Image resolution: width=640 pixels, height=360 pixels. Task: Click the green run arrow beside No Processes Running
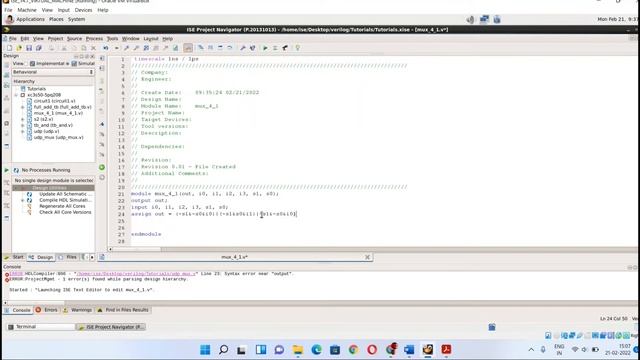(x=6, y=170)
